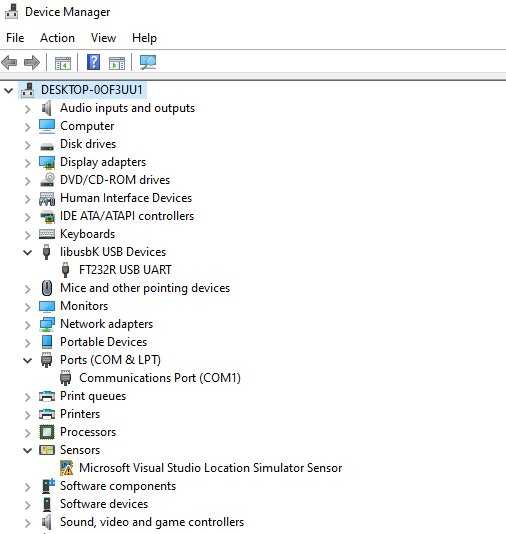Click the mouse icon for pointing devices
The width and height of the screenshot is (506, 534).
(47, 288)
